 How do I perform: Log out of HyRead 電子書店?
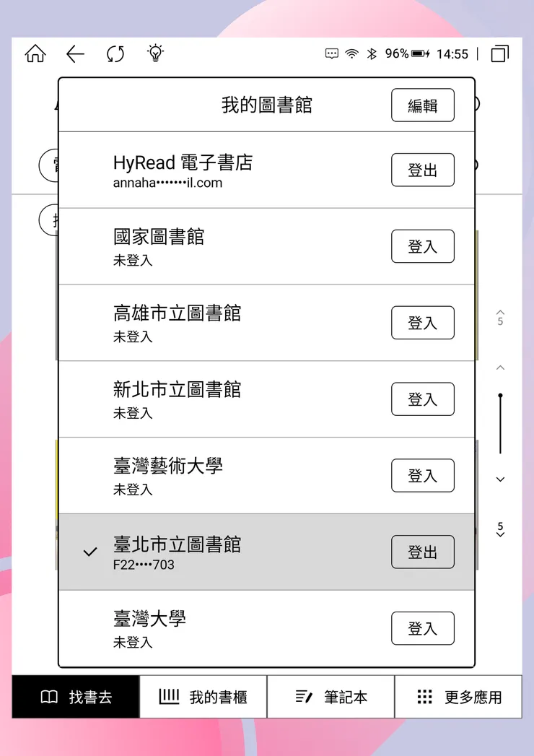pyautogui.click(x=422, y=170)
